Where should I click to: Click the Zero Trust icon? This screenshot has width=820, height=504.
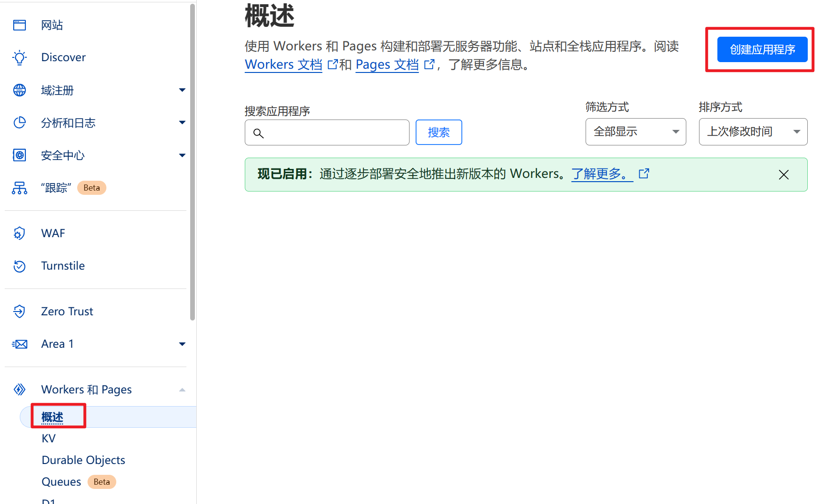(20, 312)
